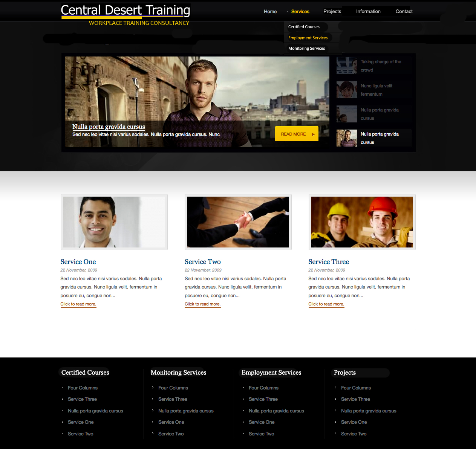476x449 pixels.
Task: Click the Projects footer heading
Action: click(345, 373)
